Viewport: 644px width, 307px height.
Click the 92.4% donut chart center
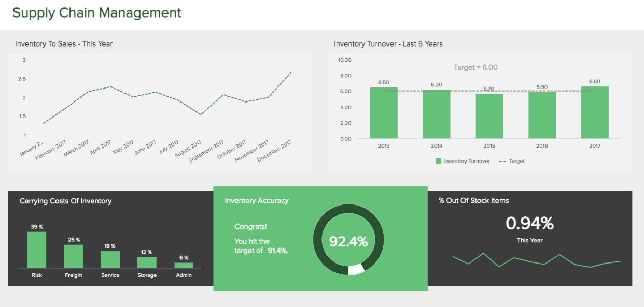coord(348,241)
